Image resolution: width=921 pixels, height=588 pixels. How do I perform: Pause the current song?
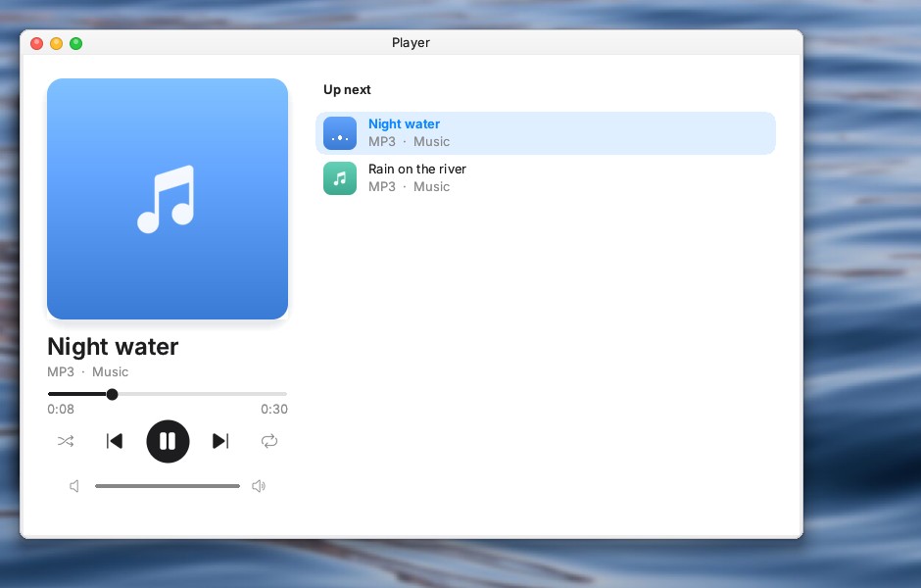click(168, 441)
